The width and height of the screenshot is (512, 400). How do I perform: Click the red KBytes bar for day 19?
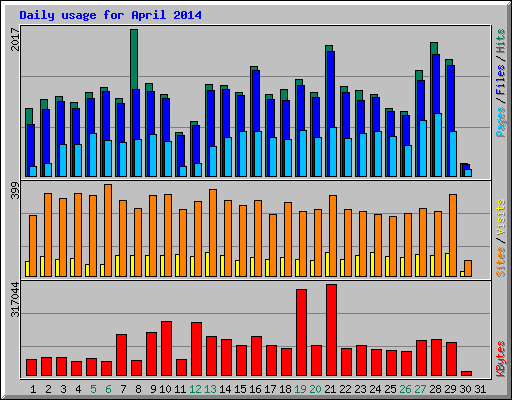301,333
